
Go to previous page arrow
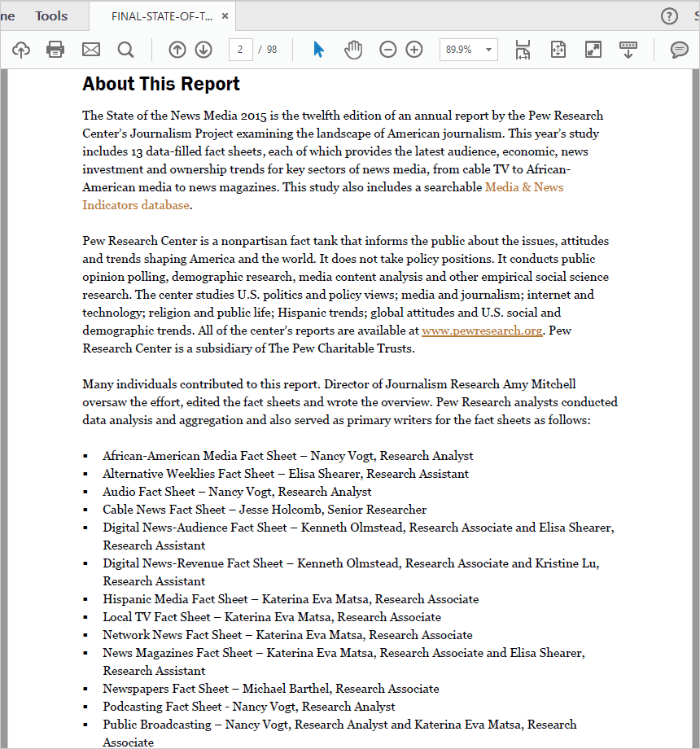[x=177, y=49]
